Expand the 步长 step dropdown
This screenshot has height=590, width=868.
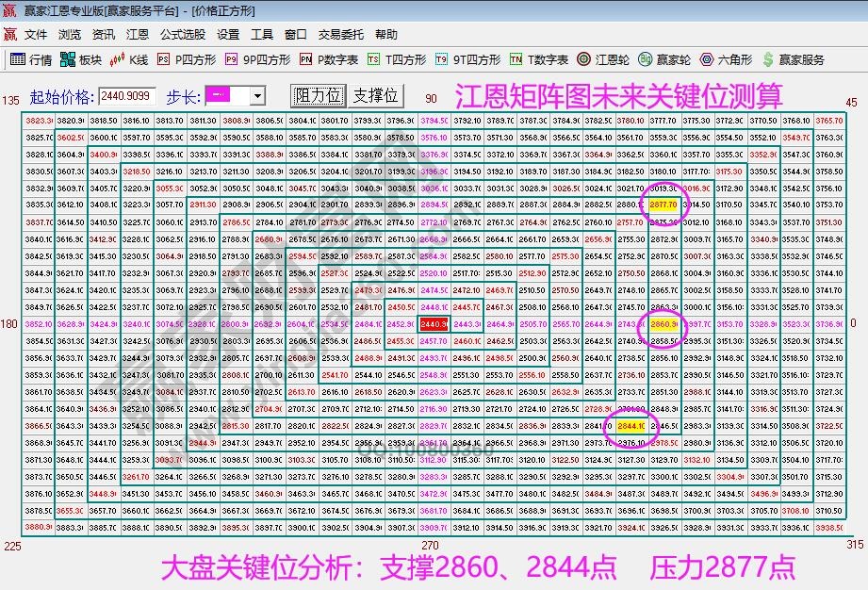coord(256,95)
